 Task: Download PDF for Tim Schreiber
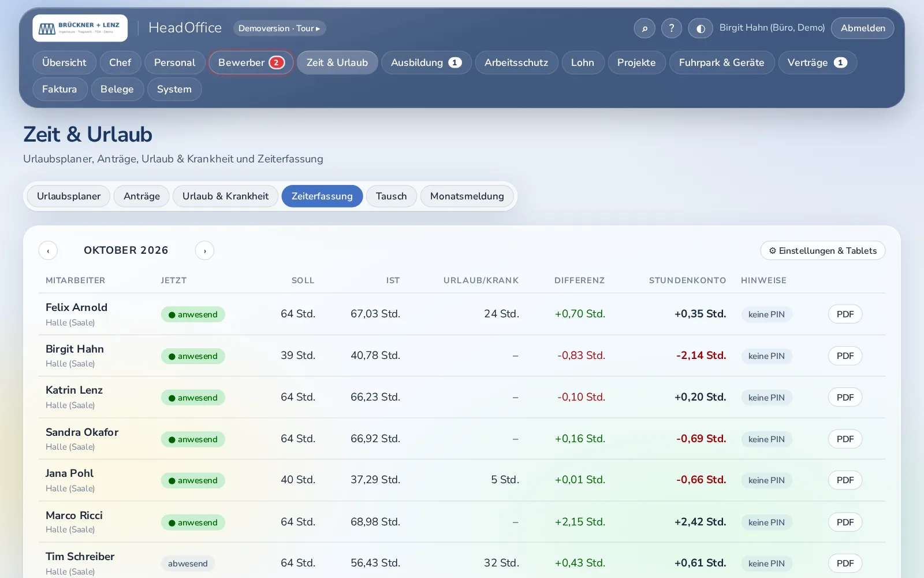pyautogui.click(x=845, y=564)
